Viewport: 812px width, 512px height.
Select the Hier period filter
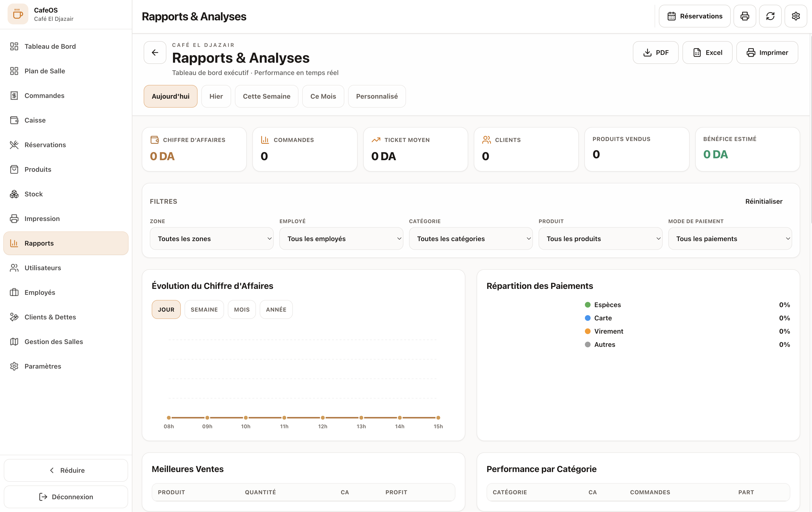pos(216,96)
